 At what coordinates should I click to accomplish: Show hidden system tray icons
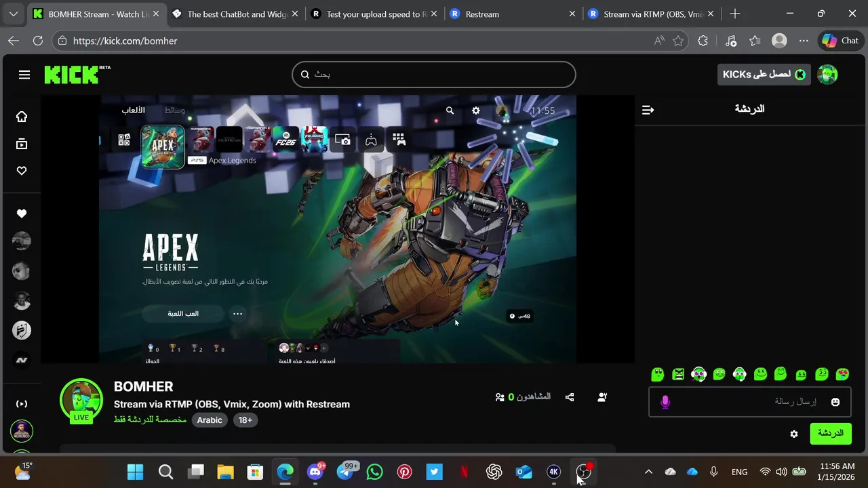coord(648,472)
